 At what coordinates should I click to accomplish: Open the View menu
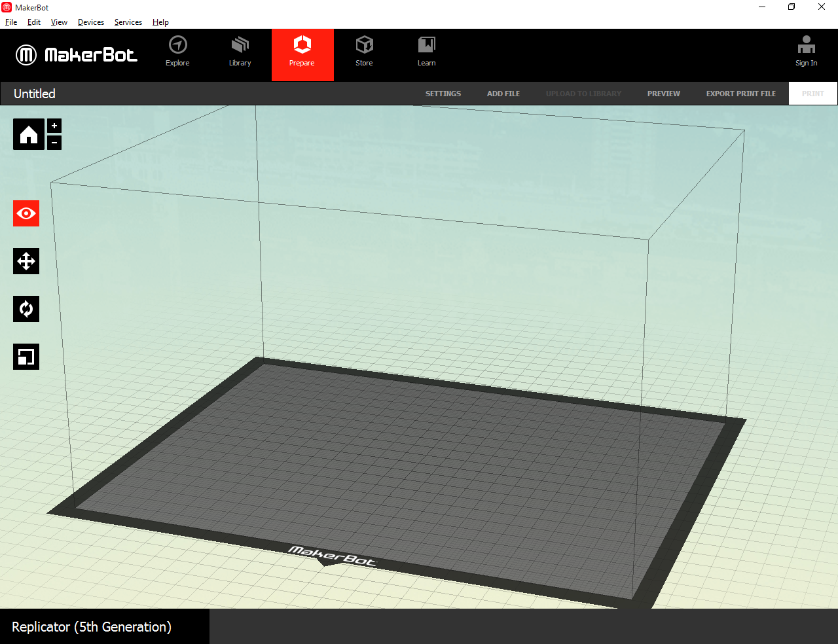[59, 22]
